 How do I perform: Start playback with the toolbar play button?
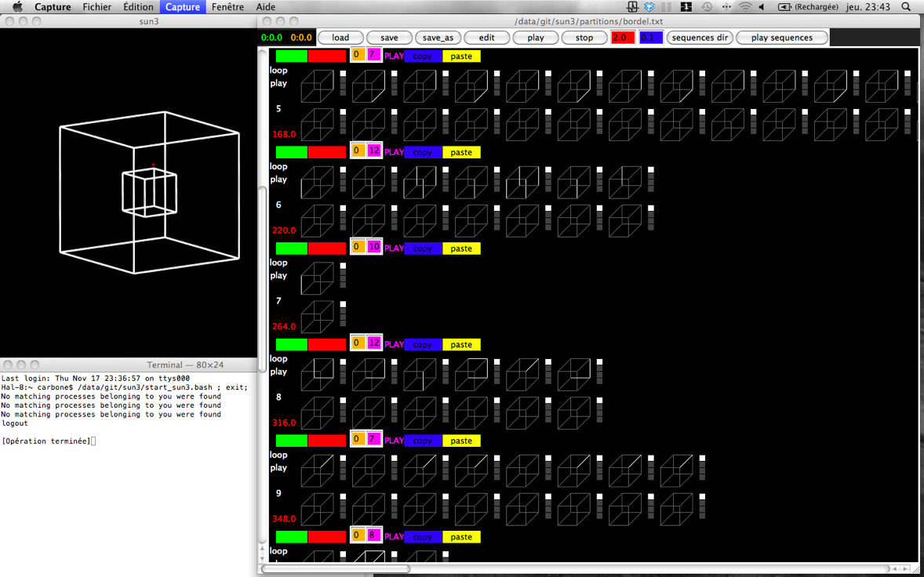[536, 38]
